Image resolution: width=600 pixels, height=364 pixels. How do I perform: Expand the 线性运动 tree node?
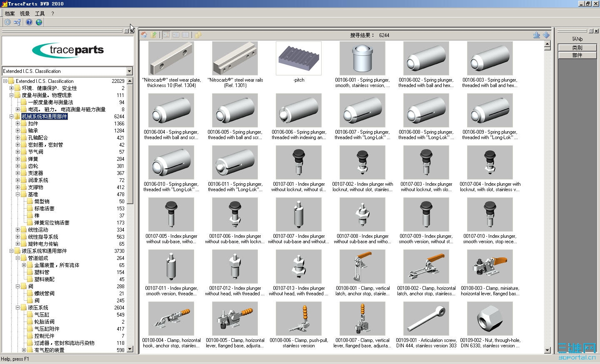pyautogui.click(x=18, y=230)
